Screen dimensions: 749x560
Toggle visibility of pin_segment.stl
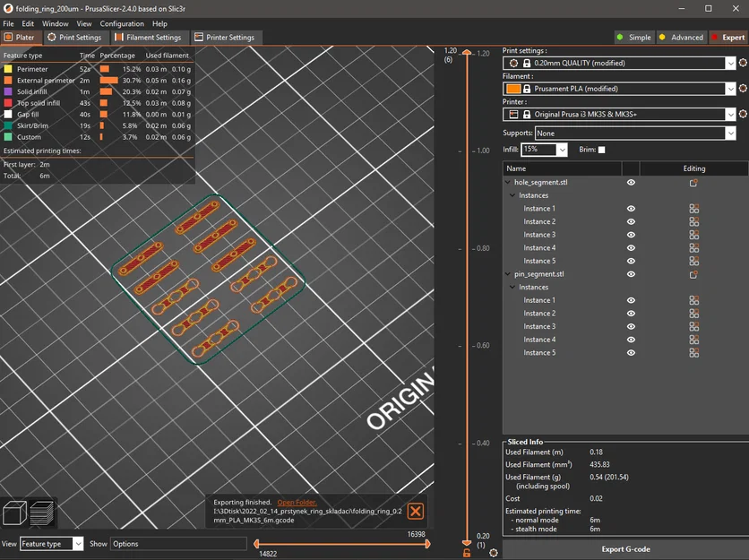pos(631,274)
